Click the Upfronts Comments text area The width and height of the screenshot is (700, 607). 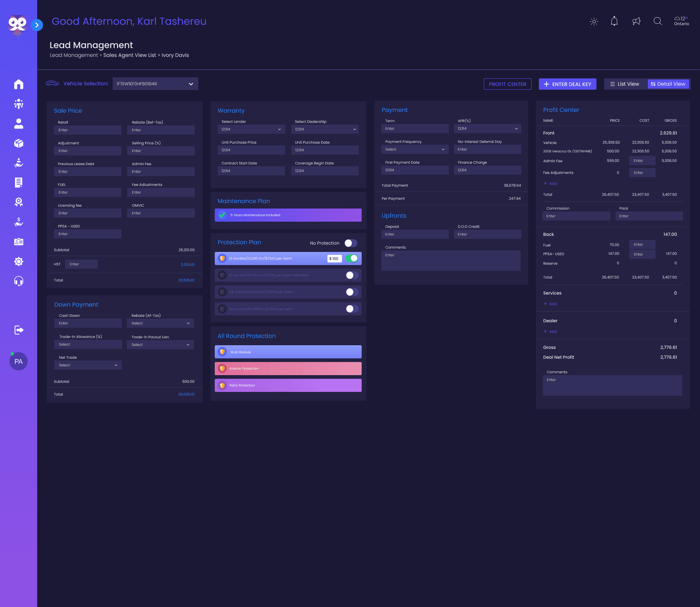click(451, 261)
